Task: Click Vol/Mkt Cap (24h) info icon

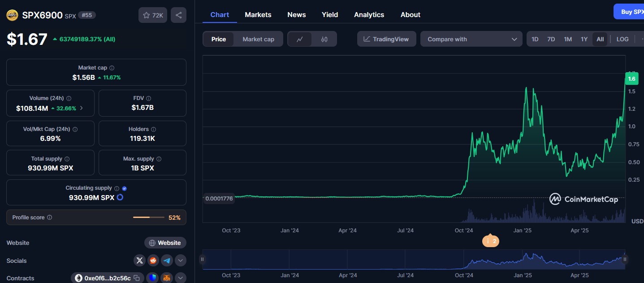Action: click(75, 129)
